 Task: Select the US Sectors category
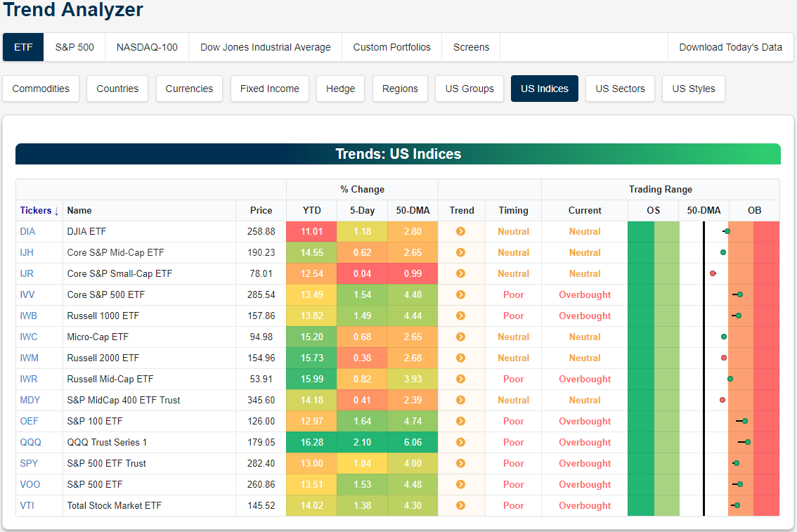[x=620, y=89]
